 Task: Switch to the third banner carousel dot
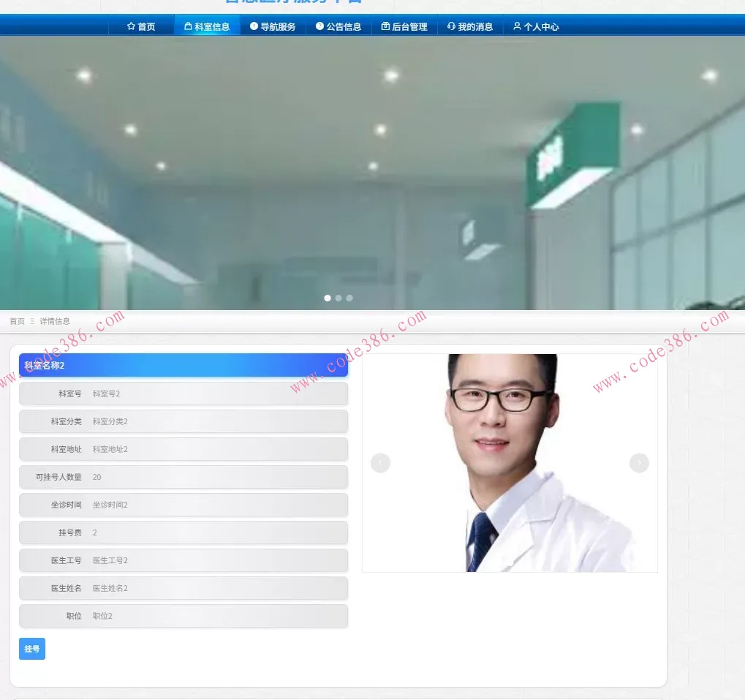349,298
